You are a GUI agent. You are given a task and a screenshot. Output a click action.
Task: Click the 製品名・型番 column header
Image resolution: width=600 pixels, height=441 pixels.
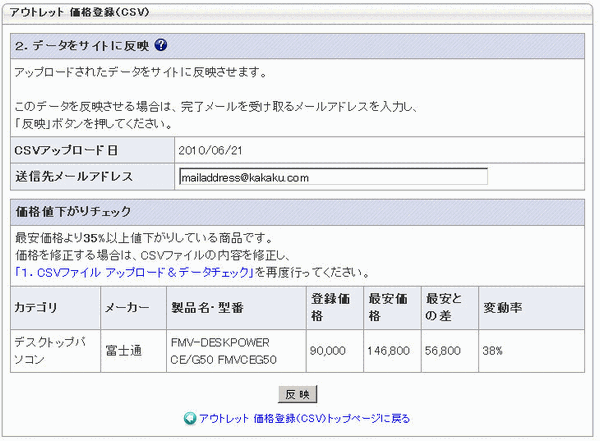236,307
